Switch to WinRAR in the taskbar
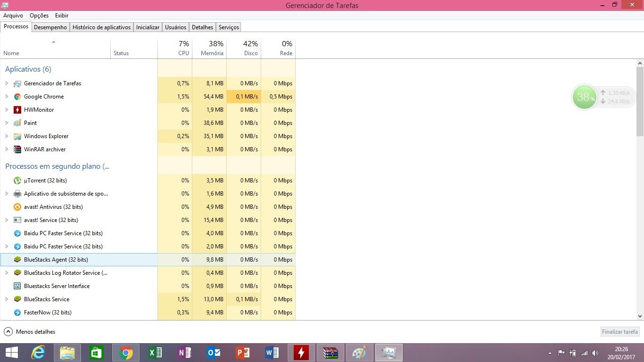The image size is (644, 362). coord(330,353)
